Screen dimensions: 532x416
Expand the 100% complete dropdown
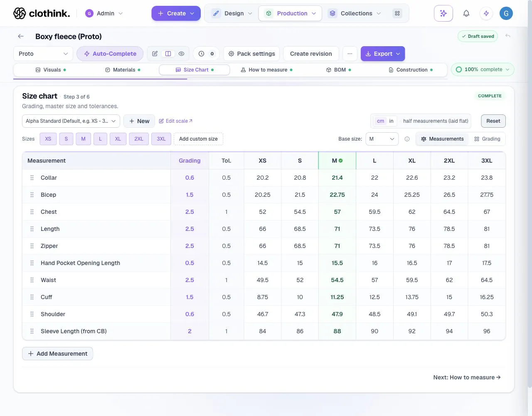483,69
